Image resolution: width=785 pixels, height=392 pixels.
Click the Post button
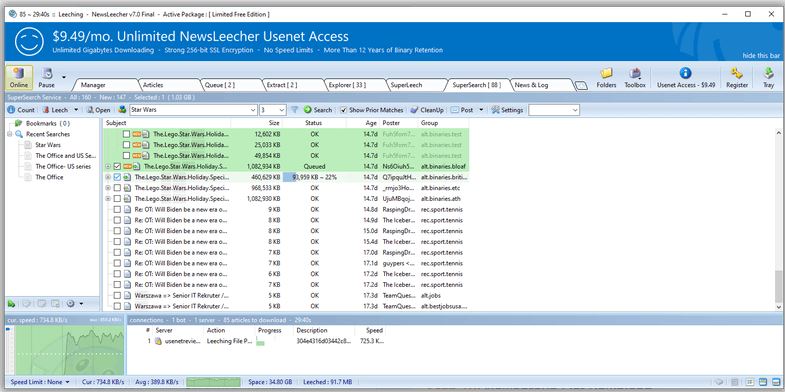[x=462, y=110]
